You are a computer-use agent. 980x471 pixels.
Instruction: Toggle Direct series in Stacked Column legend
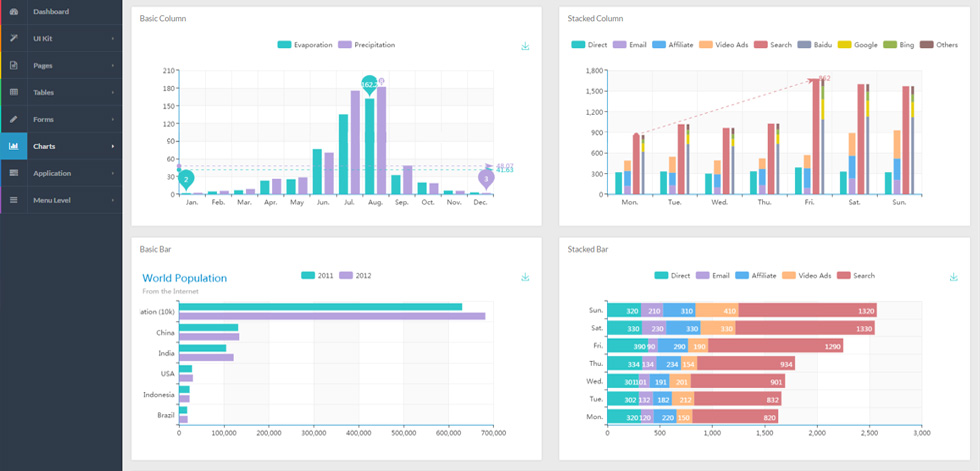[x=589, y=45]
